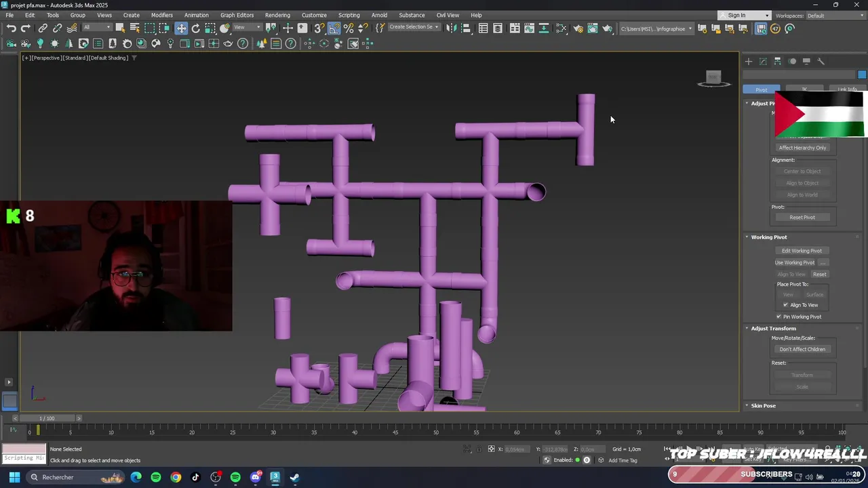Image resolution: width=868 pixels, height=488 pixels.
Task: Click the Select and Place tool
Action: click(225, 28)
